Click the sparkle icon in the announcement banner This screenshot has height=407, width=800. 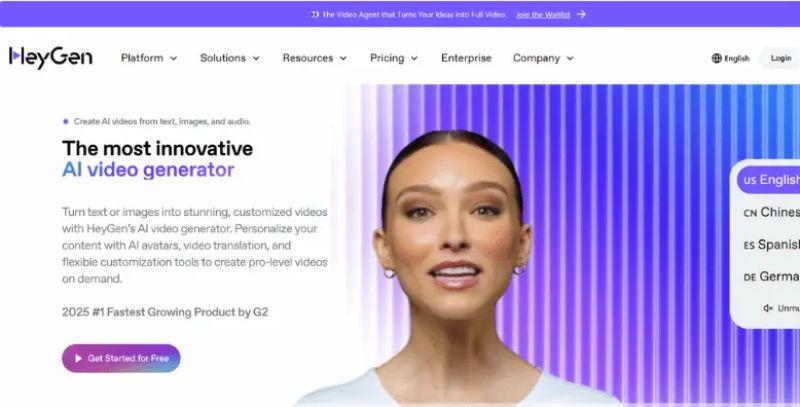point(315,15)
